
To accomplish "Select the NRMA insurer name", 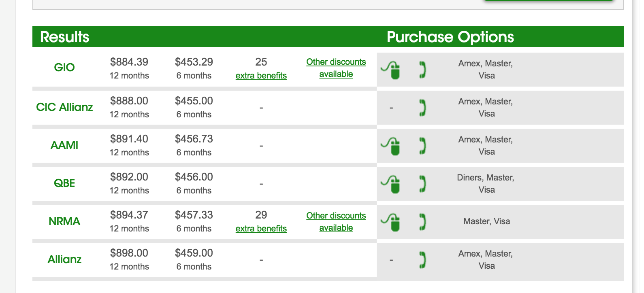I will (x=64, y=221).
